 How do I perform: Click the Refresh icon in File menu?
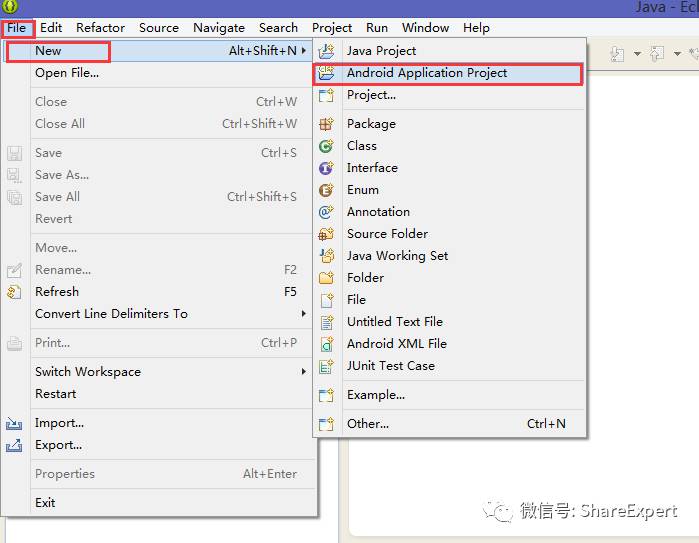(x=14, y=292)
